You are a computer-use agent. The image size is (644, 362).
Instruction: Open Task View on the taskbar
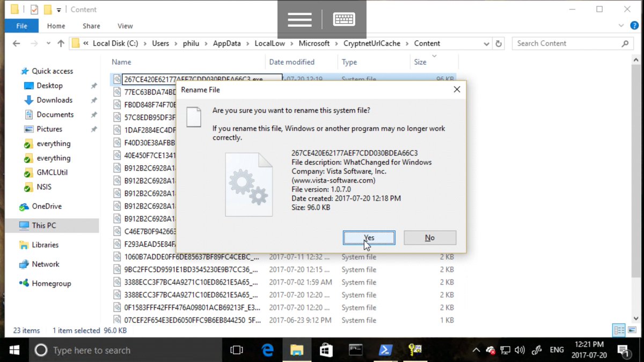point(237,350)
